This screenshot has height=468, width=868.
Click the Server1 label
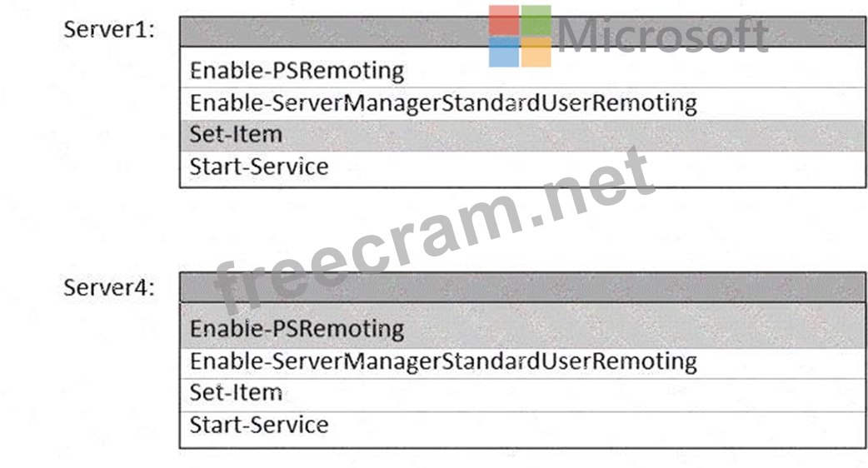point(109,32)
